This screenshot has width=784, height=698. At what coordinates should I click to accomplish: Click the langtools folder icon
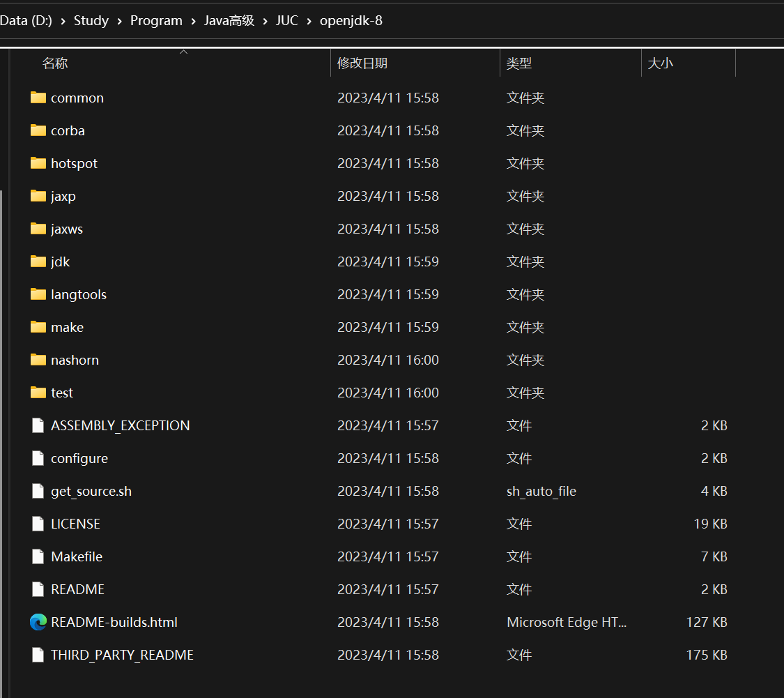point(38,294)
